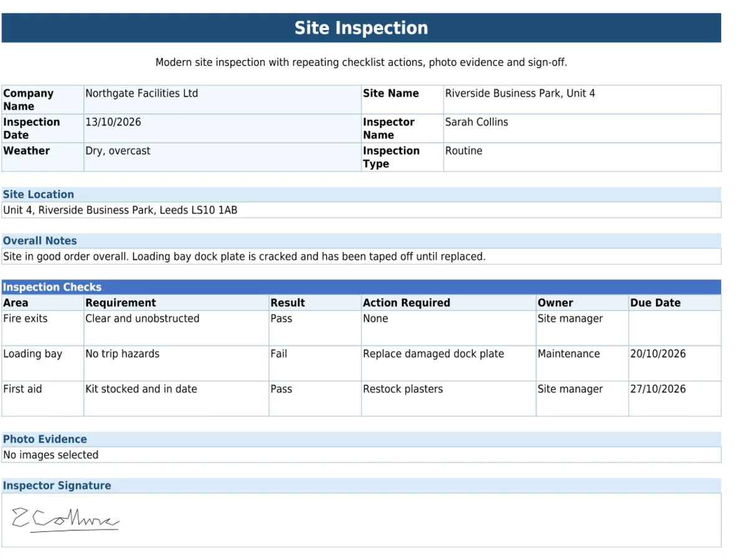Click the due date 20/10/2026
Viewport: 747px width, 560px height.
(x=675, y=363)
